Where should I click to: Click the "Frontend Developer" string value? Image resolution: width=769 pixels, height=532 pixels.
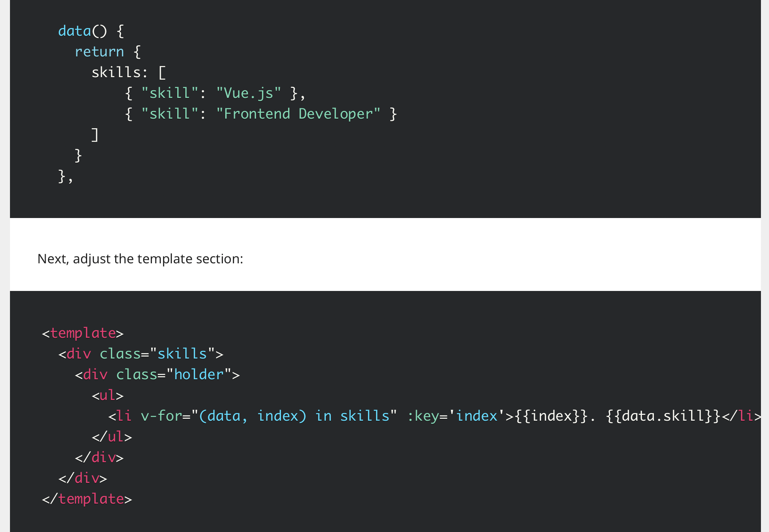(298, 114)
